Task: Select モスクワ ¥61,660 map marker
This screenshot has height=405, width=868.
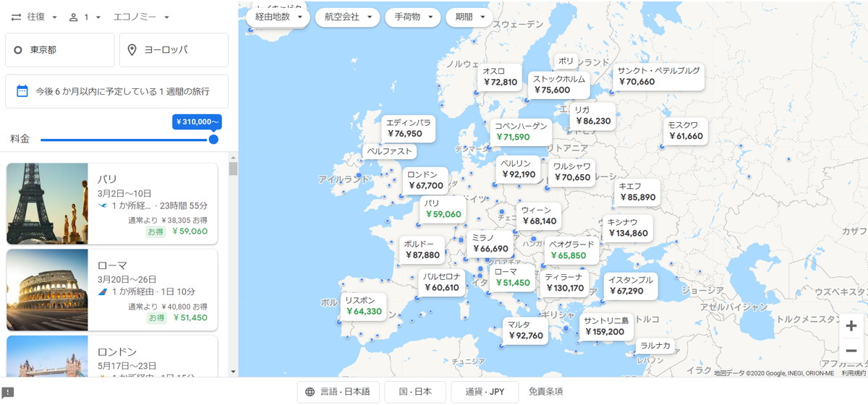Action: pos(685,130)
